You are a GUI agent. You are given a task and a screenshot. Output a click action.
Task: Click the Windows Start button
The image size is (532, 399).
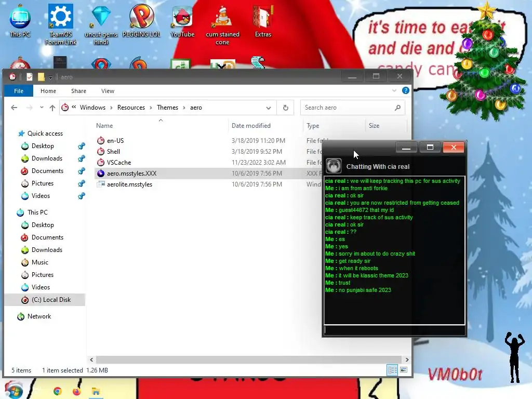(14, 390)
